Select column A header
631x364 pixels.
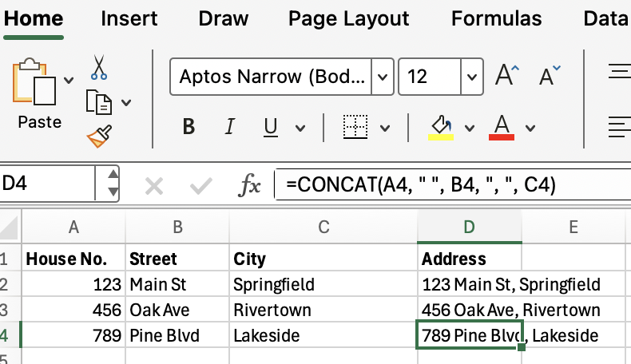[x=73, y=227]
